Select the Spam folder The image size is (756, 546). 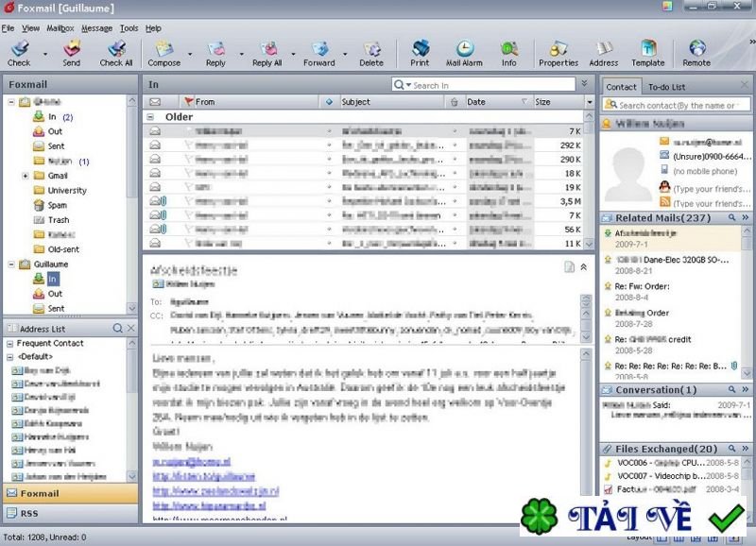pyautogui.click(x=58, y=205)
